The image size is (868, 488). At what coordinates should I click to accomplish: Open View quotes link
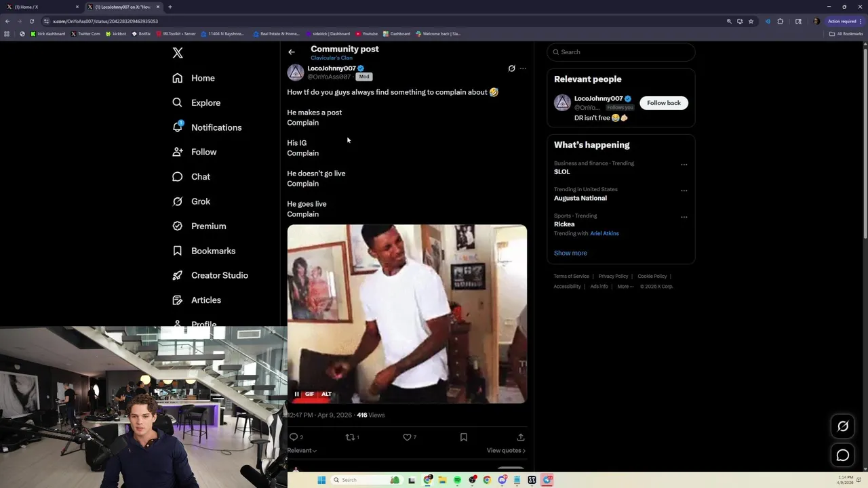(506, 450)
